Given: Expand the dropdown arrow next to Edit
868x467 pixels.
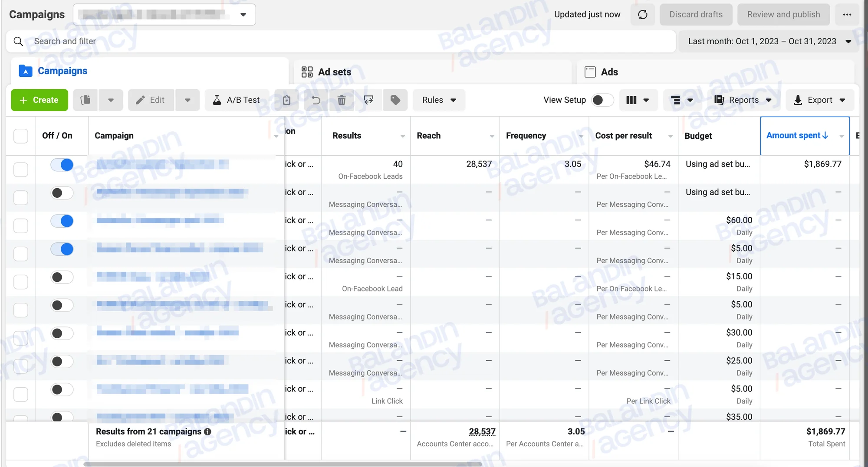Looking at the screenshot, I should [187, 100].
